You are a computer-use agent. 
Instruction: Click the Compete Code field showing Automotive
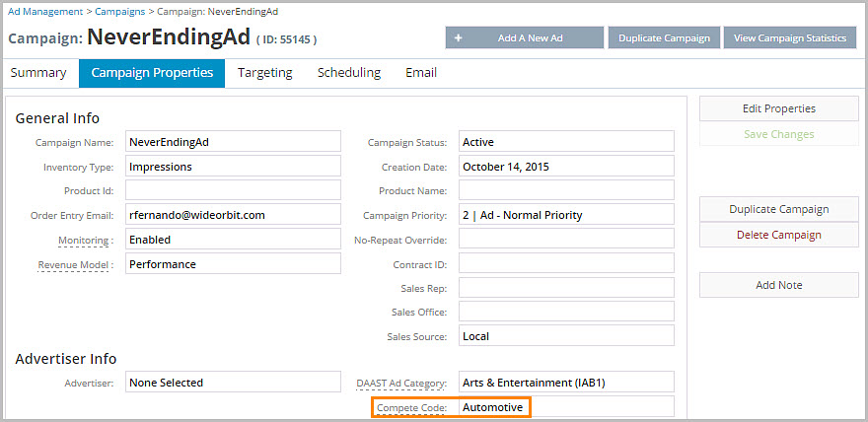coord(566,407)
